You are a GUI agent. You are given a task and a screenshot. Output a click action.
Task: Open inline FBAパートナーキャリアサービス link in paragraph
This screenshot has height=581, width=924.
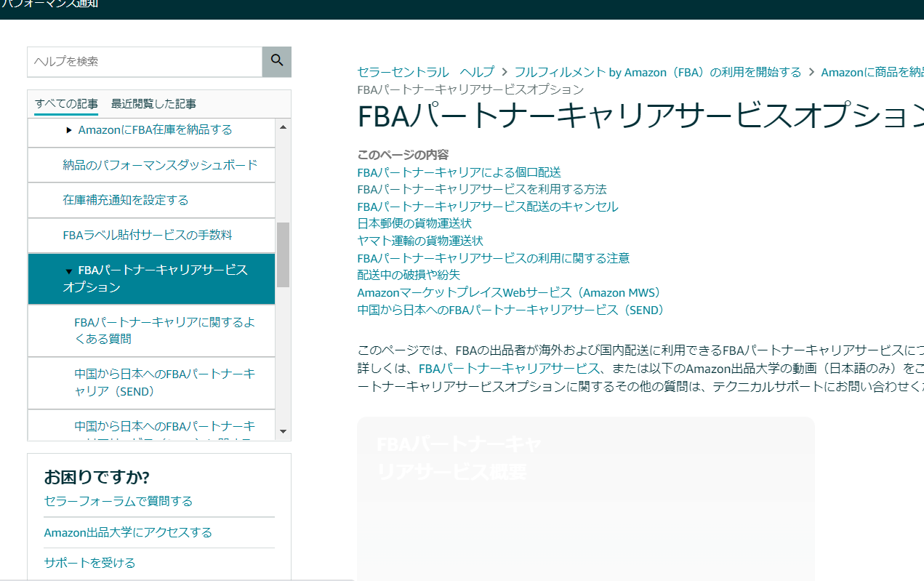509,367
